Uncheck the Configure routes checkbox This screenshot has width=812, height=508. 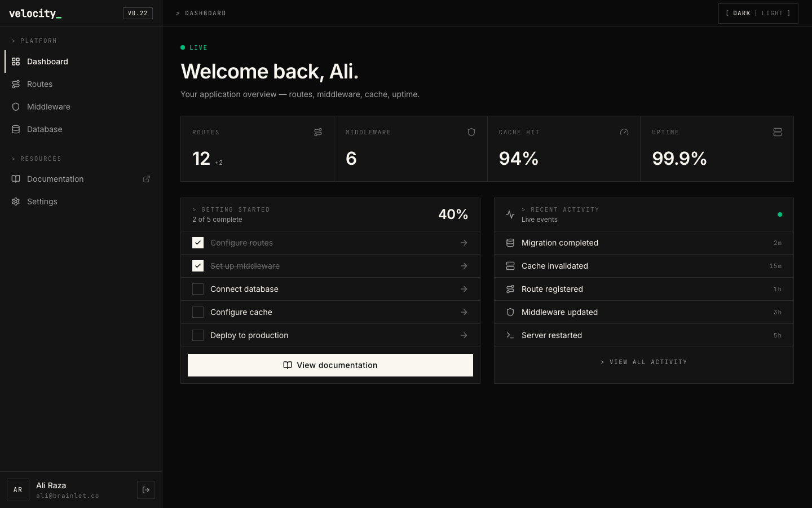point(198,243)
